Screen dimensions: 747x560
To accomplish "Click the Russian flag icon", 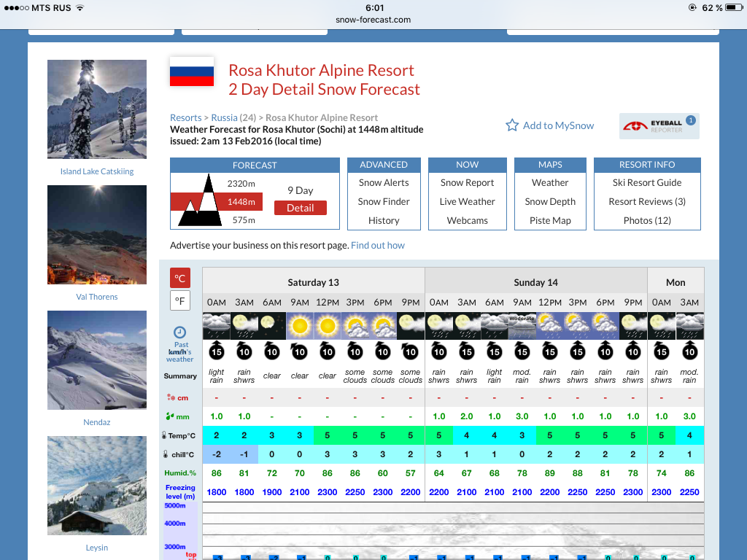I will pyautogui.click(x=192, y=71).
